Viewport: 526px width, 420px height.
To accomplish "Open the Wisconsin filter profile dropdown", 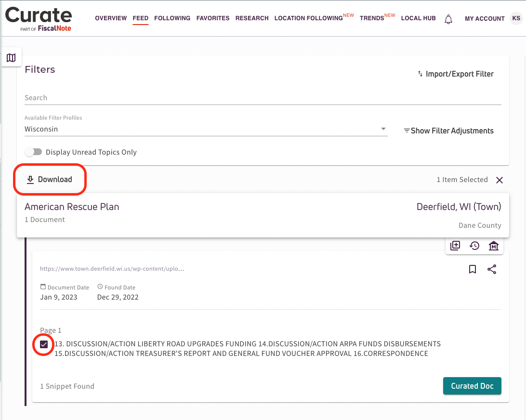I will 206,129.
